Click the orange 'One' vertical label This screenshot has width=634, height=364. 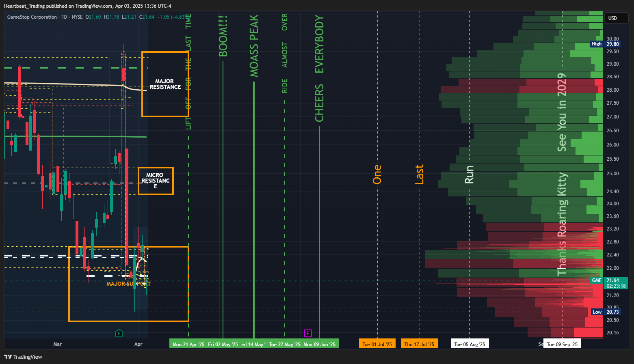(377, 174)
